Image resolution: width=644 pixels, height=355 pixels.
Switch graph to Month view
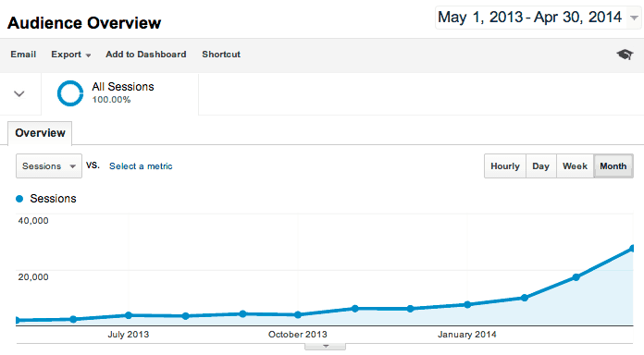point(613,166)
